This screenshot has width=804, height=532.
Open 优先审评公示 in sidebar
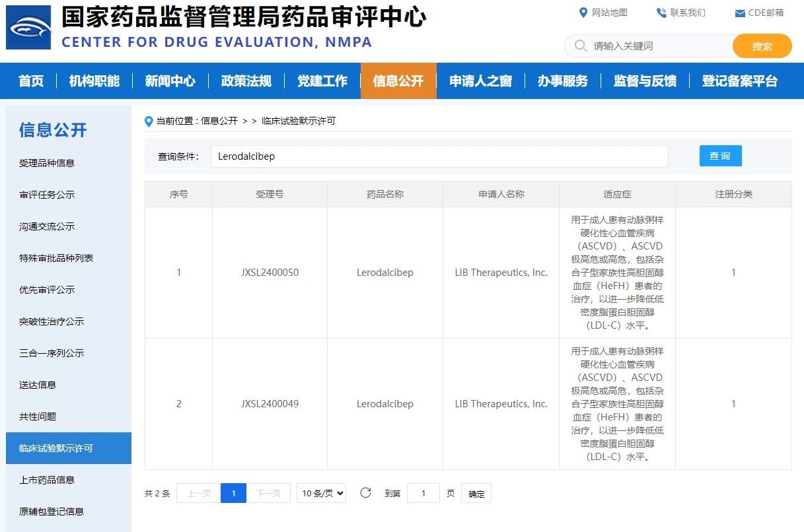point(47,290)
